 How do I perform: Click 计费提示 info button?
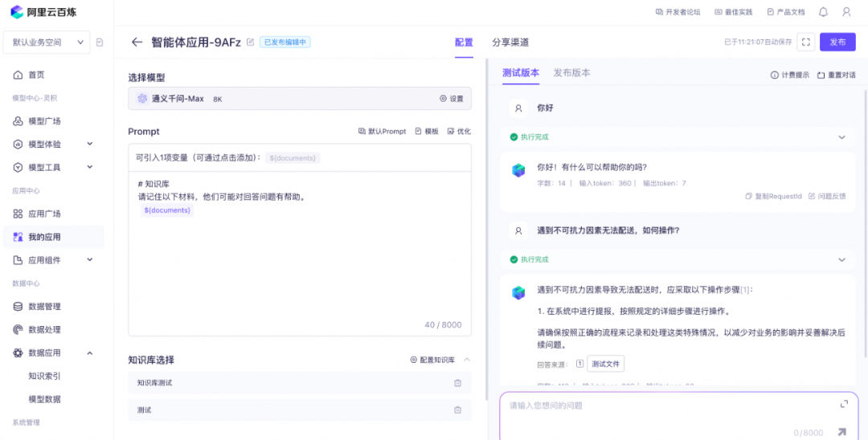tap(790, 75)
